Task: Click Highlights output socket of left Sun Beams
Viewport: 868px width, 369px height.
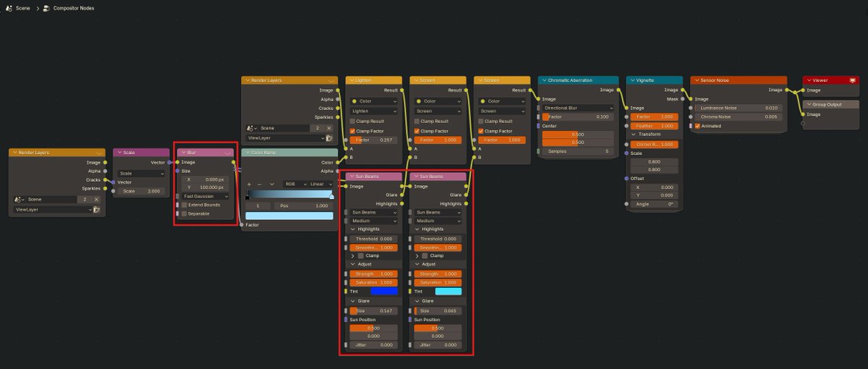Action: pos(403,203)
